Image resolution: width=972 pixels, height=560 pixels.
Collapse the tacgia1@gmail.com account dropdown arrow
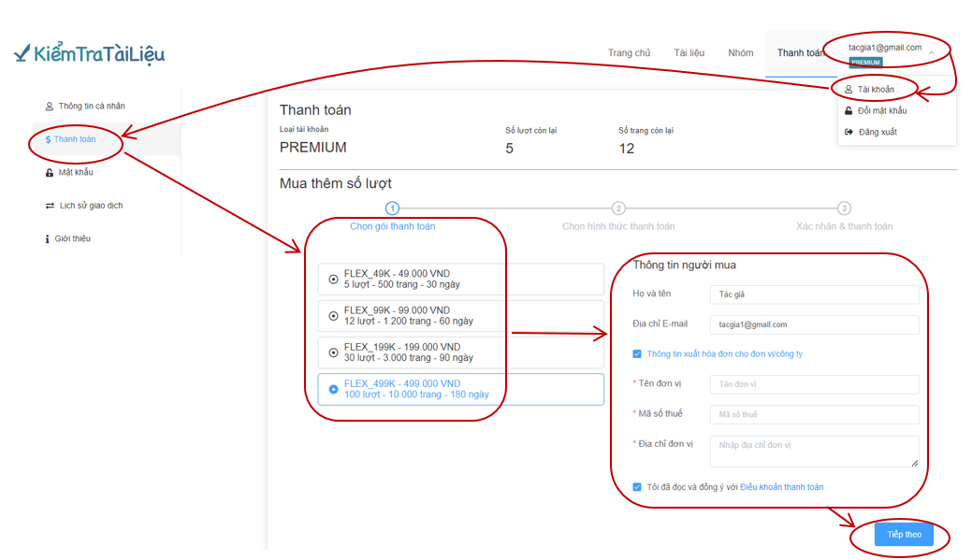[x=931, y=53]
